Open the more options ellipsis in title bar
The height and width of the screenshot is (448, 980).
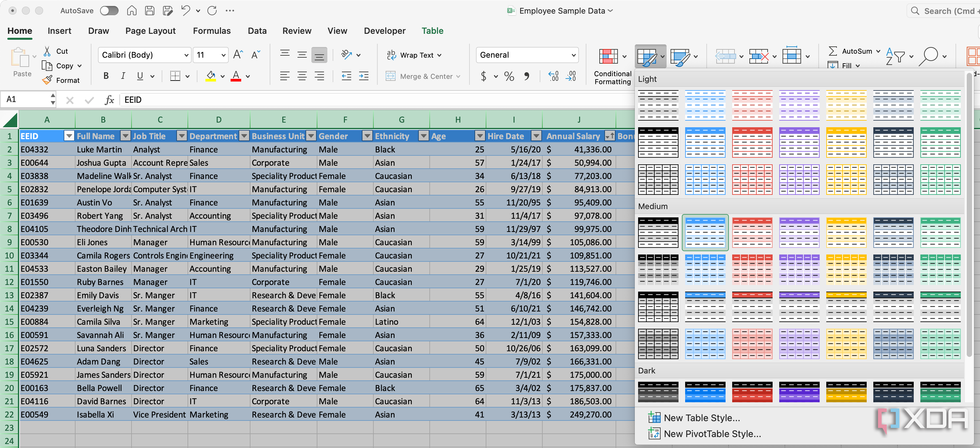230,11
